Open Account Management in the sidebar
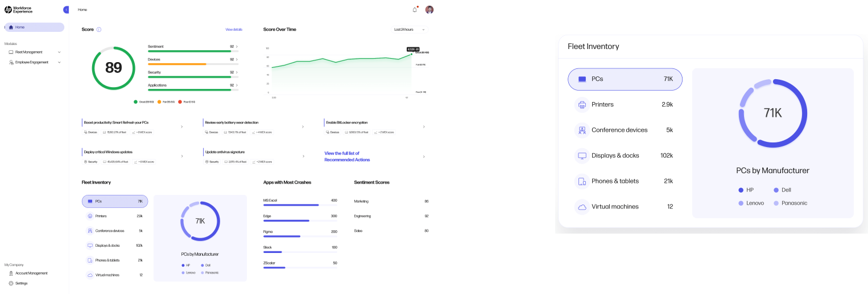The width and height of the screenshot is (868, 294). pos(31,273)
